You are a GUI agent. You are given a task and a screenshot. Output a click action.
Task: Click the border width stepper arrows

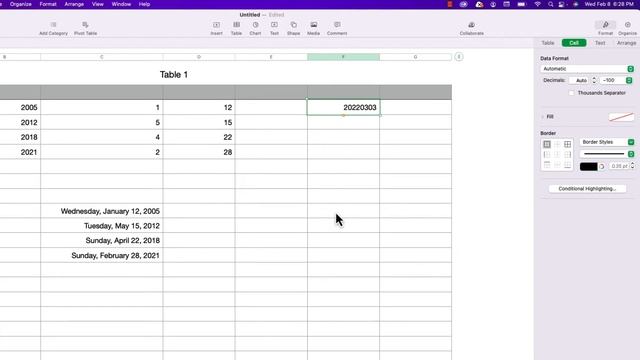[x=632, y=166]
